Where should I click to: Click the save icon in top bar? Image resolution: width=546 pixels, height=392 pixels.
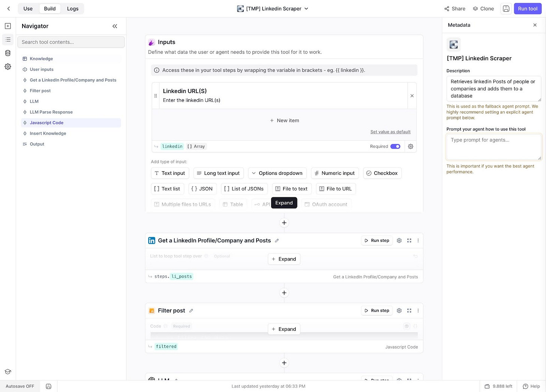coord(506,9)
